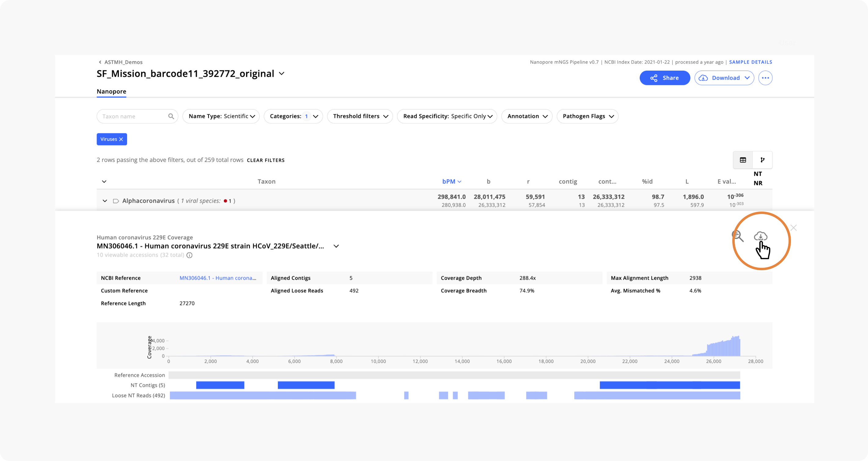Image resolution: width=868 pixels, height=461 pixels.
Task: Open Name Type: Scientific dropdown
Action: pos(221,116)
